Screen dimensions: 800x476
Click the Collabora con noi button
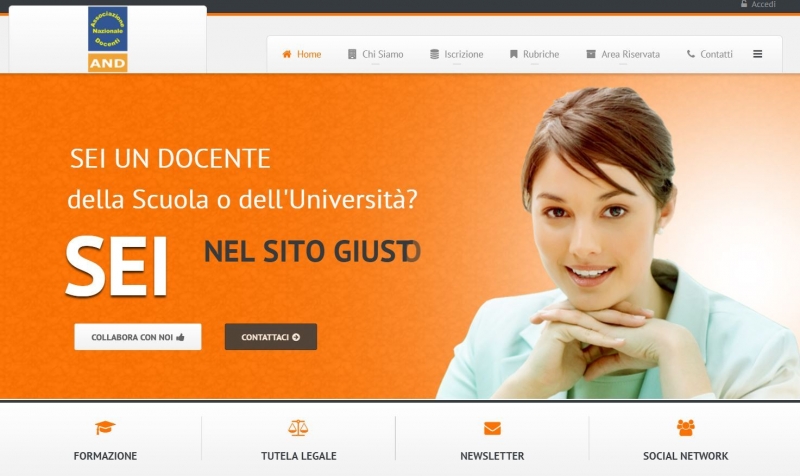tap(138, 337)
